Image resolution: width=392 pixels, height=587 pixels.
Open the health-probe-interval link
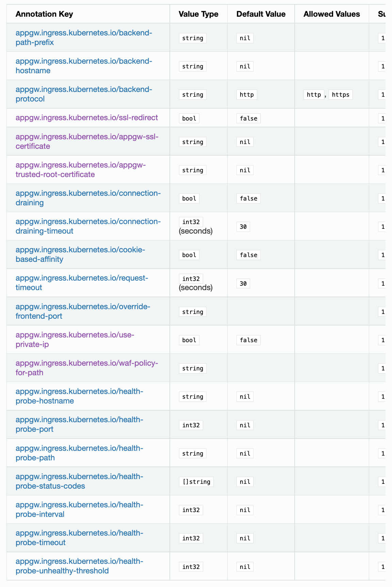80,509
